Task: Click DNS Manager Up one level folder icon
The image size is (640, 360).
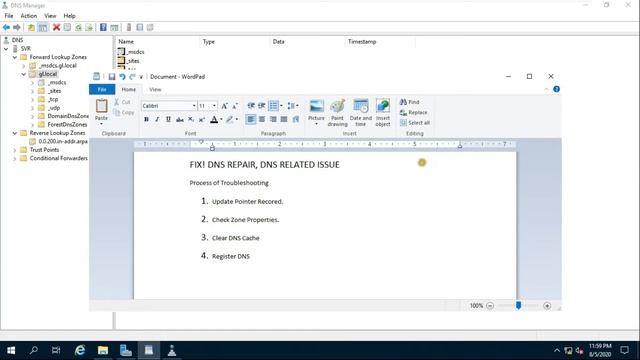Action: tap(31, 27)
